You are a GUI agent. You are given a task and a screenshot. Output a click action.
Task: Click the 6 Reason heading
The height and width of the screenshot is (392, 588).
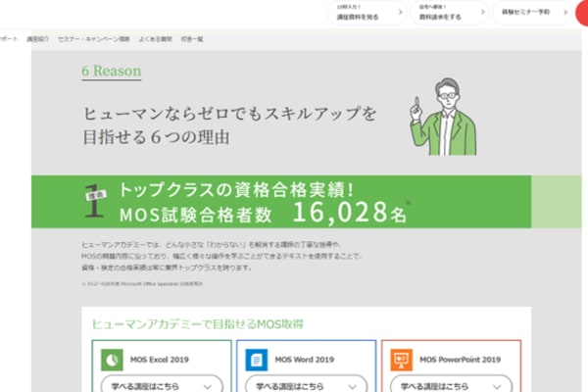[112, 72]
